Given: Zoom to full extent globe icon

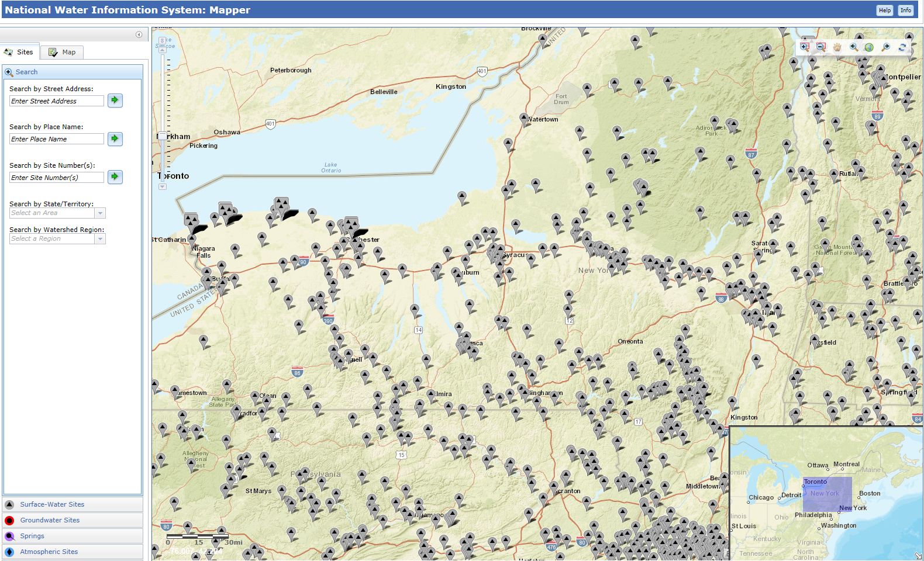Looking at the screenshot, I should point(869,47).
